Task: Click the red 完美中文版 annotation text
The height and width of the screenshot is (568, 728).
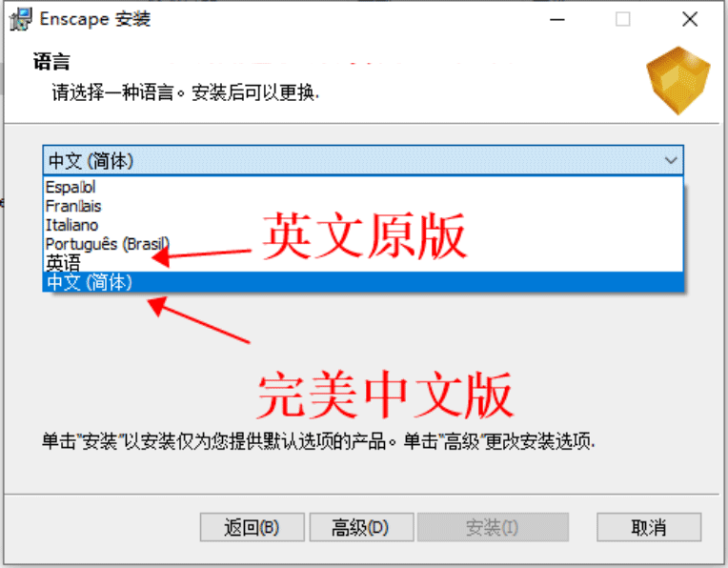Action: click(385, 395)
